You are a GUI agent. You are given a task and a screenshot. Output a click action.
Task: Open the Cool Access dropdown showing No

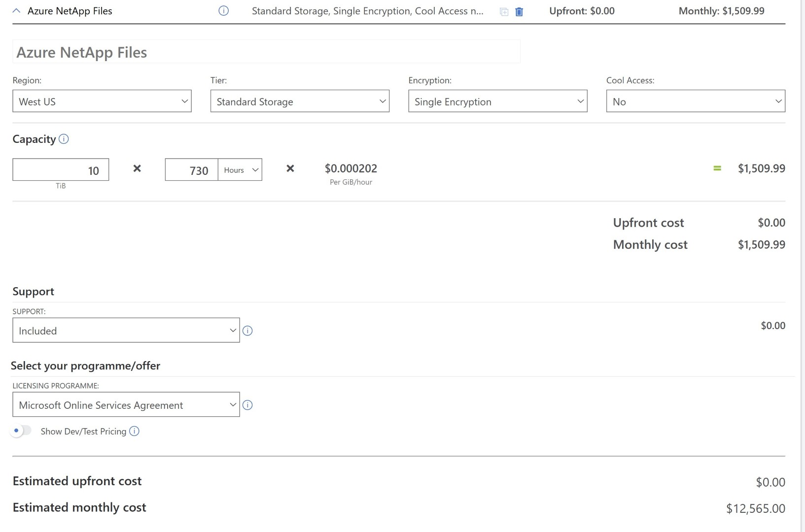point(696,101)
